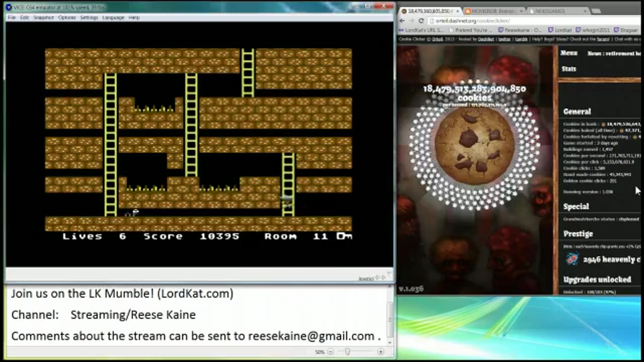Click the big cookie in Cookie Clicker

474,145
